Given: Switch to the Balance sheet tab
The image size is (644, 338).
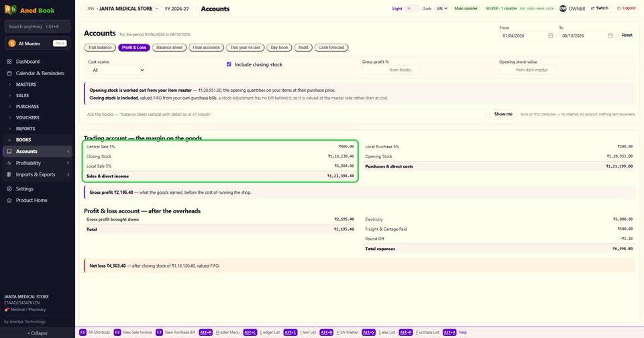Looking at the screenshot, I should pos(169,48).
